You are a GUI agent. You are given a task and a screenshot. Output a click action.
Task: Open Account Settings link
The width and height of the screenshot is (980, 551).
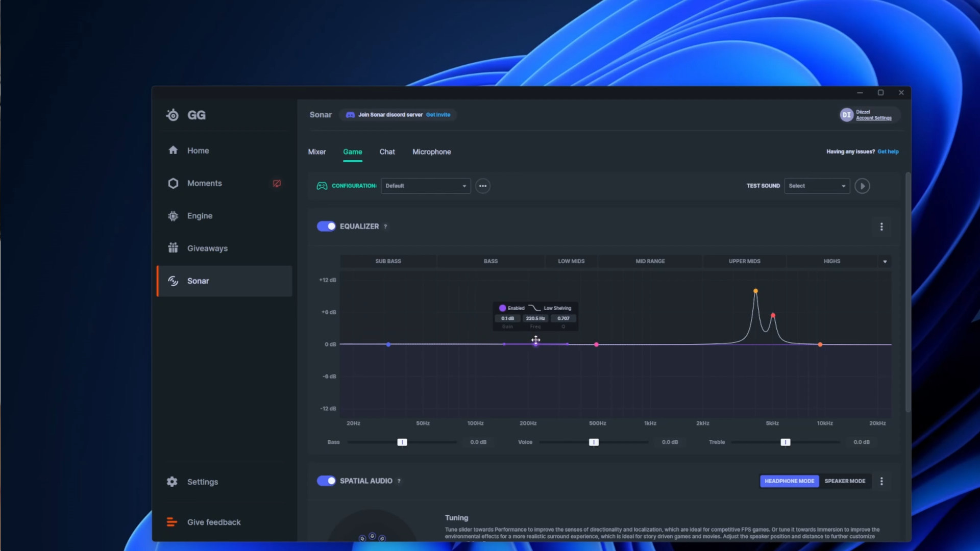tap(874, 118)
